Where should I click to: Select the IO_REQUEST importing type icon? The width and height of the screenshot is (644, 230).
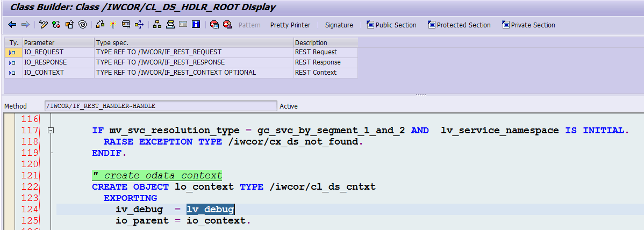[x=13, y=53]
